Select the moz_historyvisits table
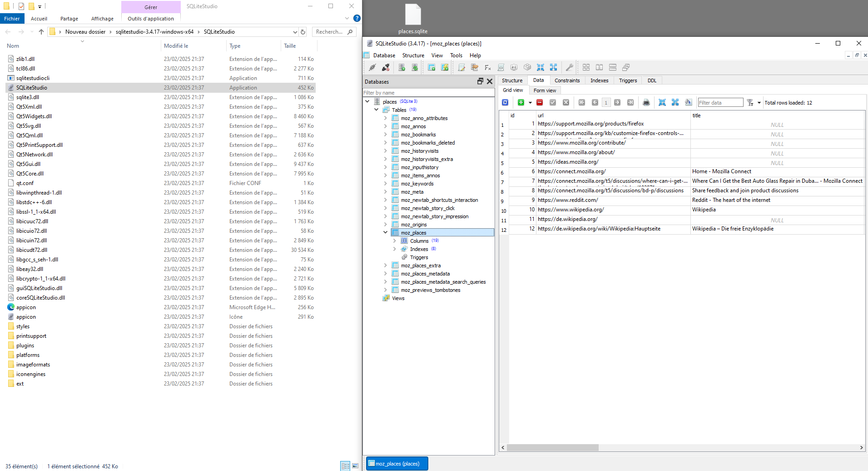 tap(419, 151)
